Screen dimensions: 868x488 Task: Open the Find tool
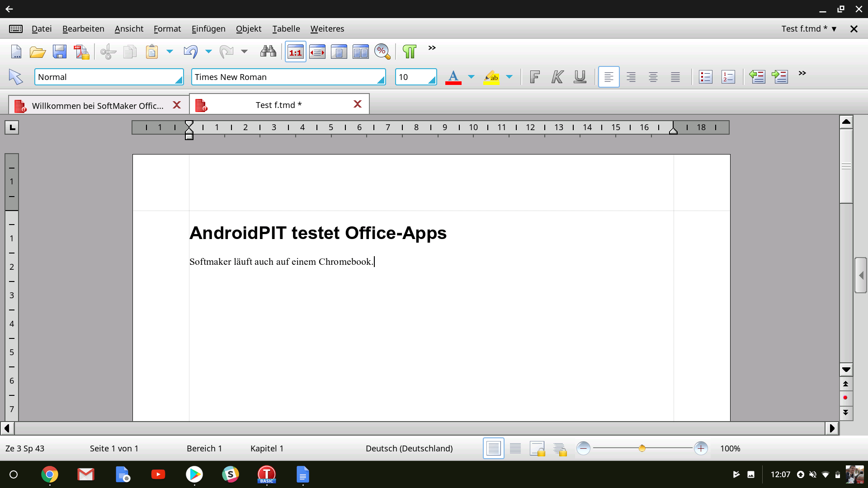(x=268, y=52)
